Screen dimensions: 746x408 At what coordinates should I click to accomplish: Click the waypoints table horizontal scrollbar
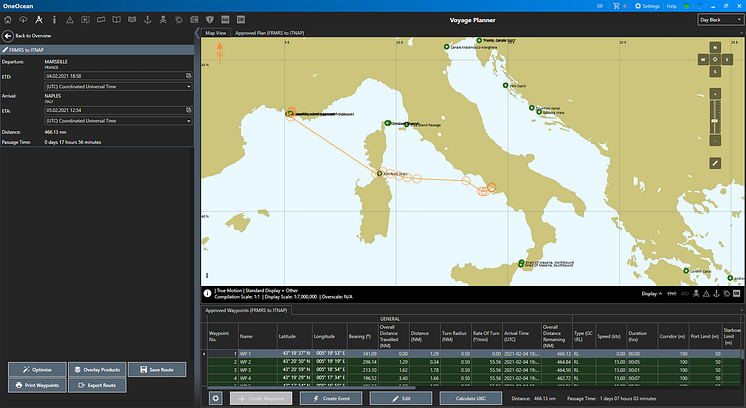(x=312, y=388)
